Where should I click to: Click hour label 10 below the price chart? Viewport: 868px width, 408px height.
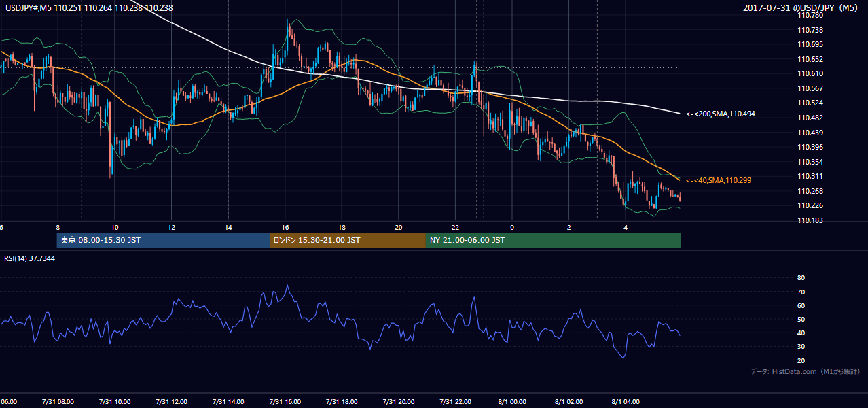[115, 227]
